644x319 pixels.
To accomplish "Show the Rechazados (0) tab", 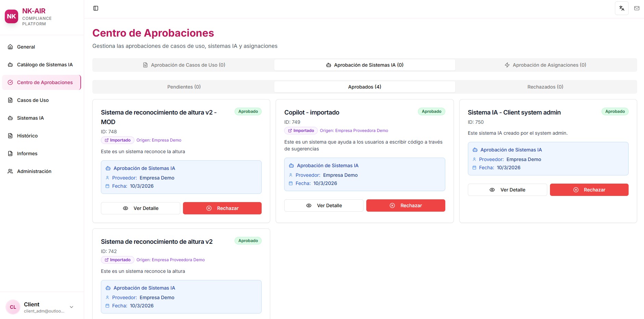I will pyautogui.click(x=546, y=87).
